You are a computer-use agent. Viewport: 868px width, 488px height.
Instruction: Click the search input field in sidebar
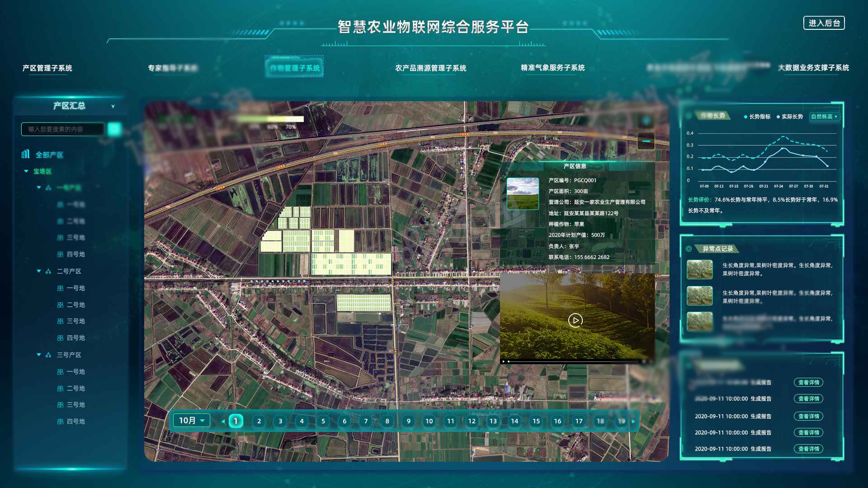pos(62,129)
